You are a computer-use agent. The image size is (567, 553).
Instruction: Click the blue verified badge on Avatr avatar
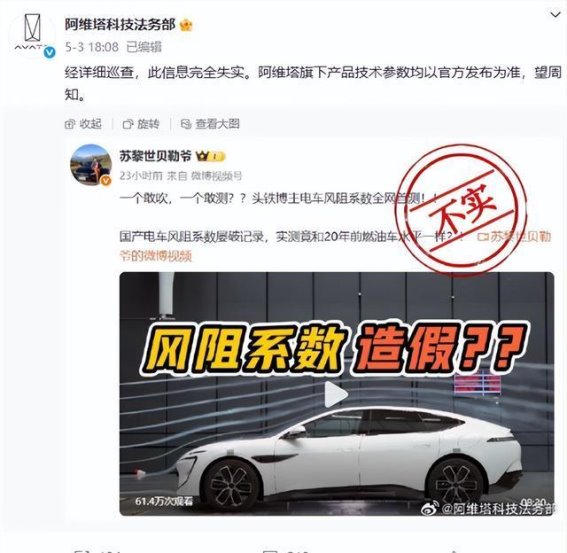click(50, 53)
